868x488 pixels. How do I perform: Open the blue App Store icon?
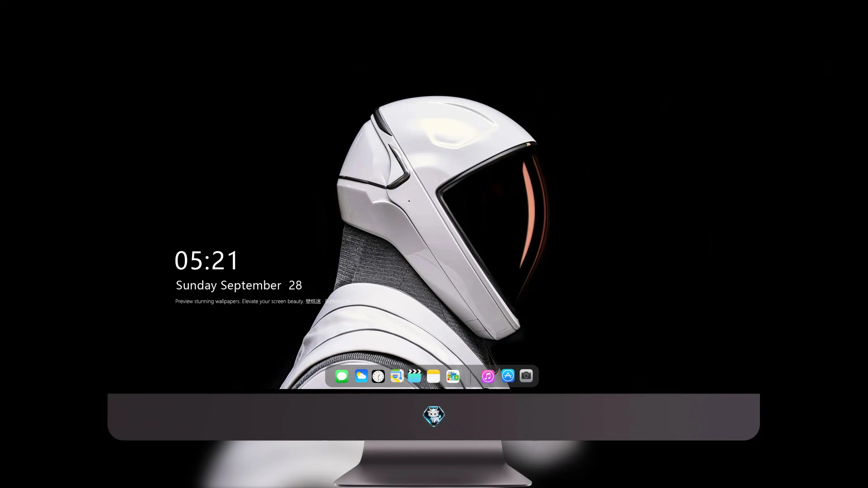508,375
